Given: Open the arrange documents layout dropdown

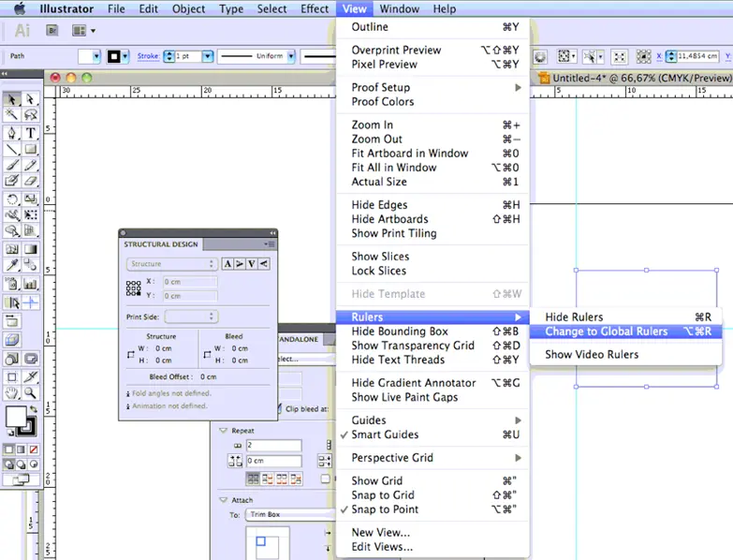Looking at the screenshot, I should point(83,31).
